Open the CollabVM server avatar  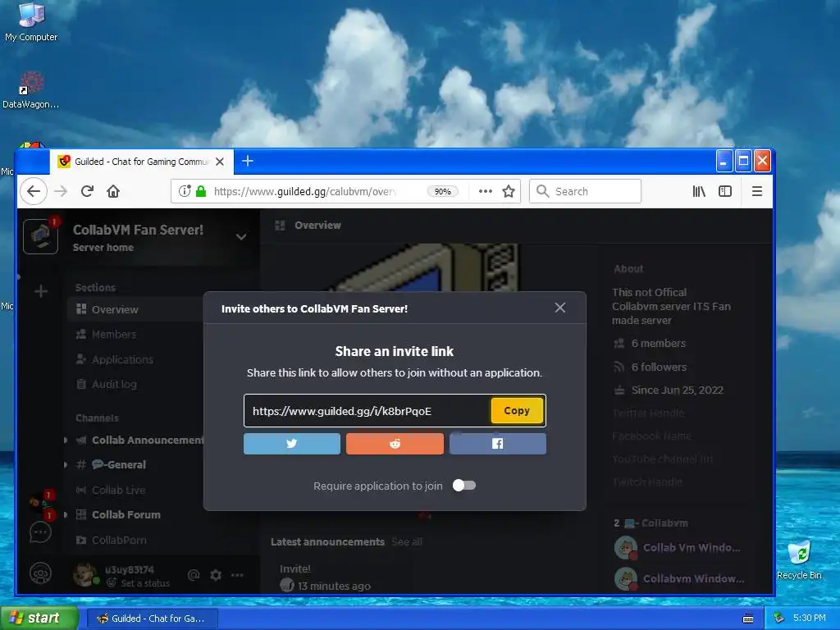[x=41, y=236]
